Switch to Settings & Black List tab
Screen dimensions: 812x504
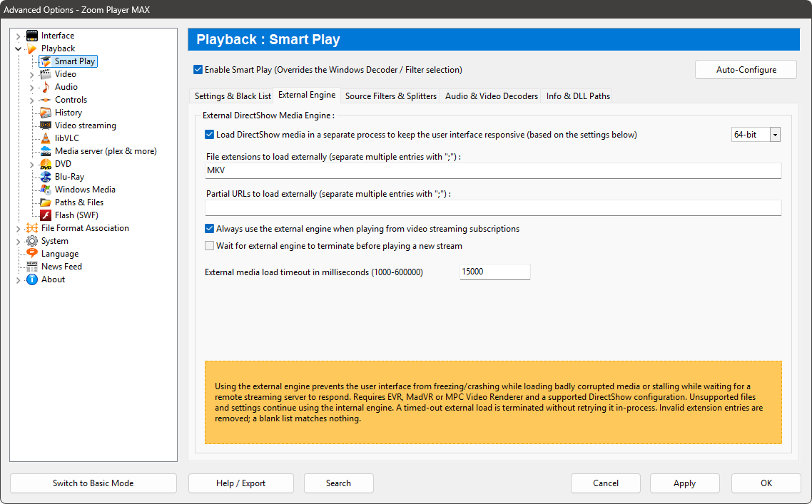click(233, 96)
